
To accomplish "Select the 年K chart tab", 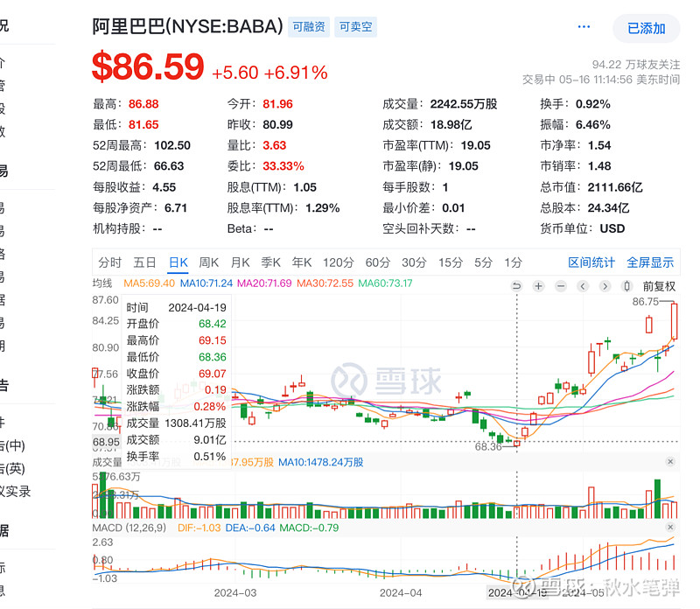I will [x=302, y=262].
